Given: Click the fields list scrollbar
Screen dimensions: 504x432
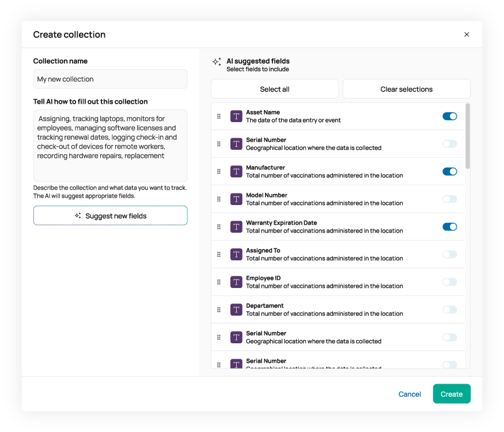Looking at the screenshot, I should [x=468, y=136].
